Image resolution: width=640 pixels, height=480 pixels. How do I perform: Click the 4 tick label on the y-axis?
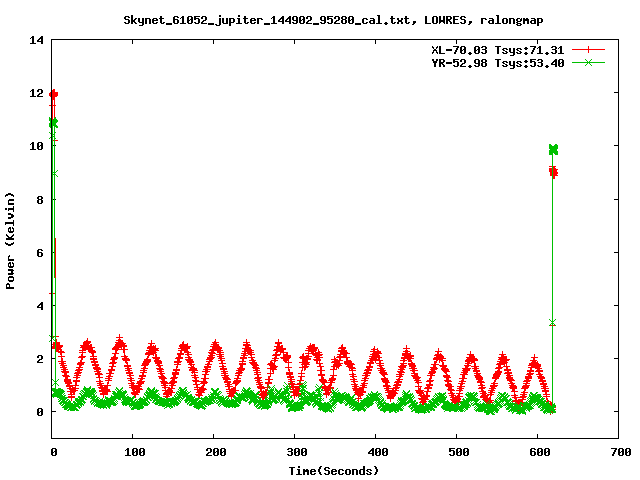tap(41, 305)
